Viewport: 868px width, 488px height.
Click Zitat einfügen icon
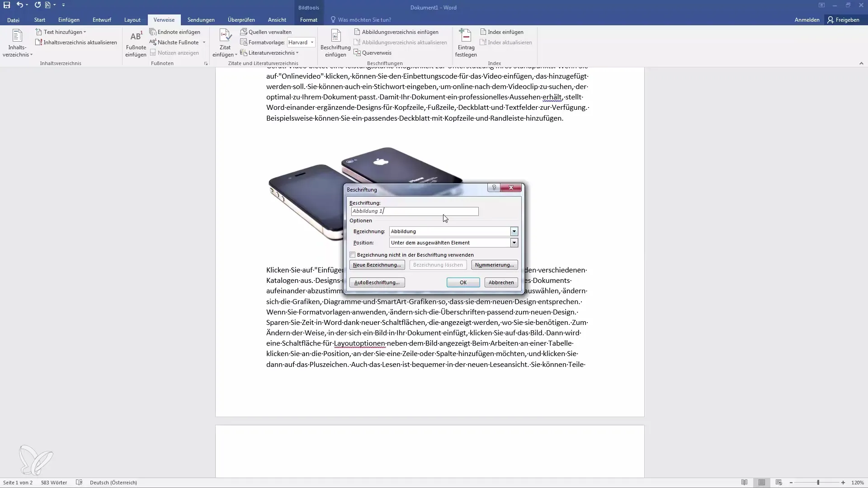tap(225, 43)
